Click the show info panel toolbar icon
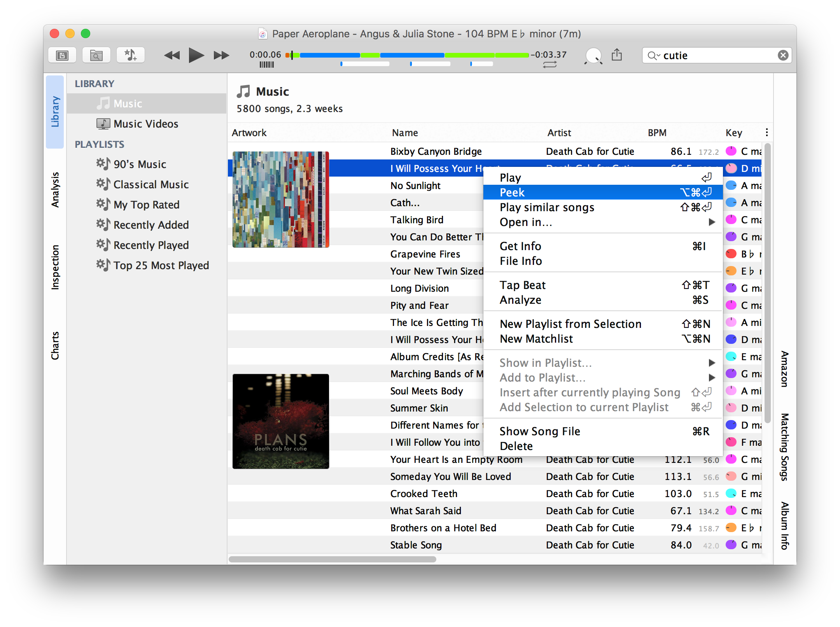840x627 pixels. [62, 55]
